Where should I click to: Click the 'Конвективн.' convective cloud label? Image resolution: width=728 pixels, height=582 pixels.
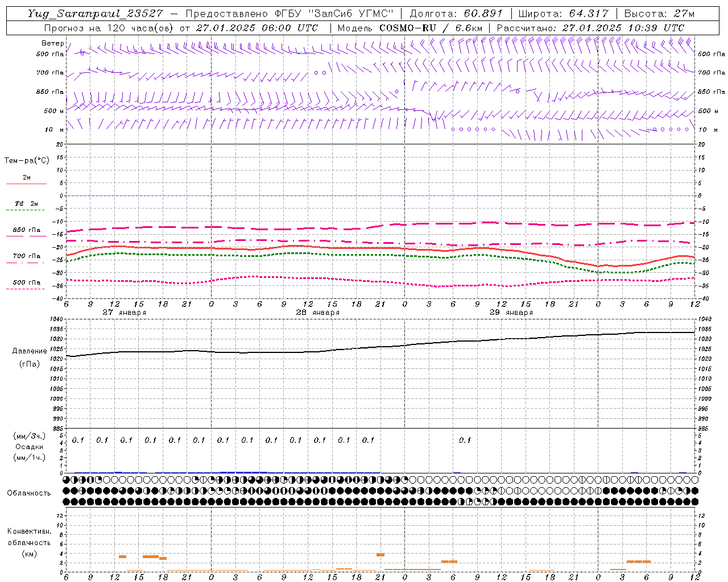pyautogui.click(x=29, y=531)
